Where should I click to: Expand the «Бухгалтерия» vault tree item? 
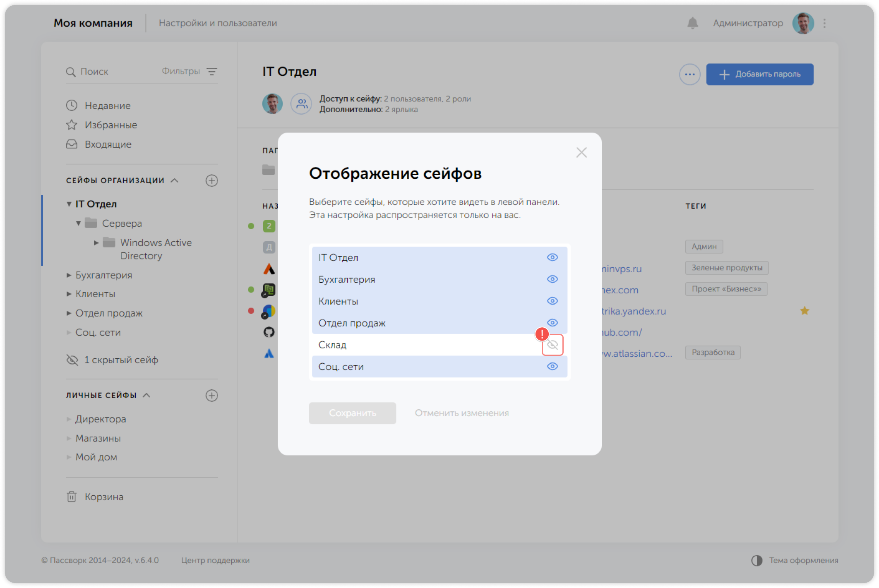(69, 275)
